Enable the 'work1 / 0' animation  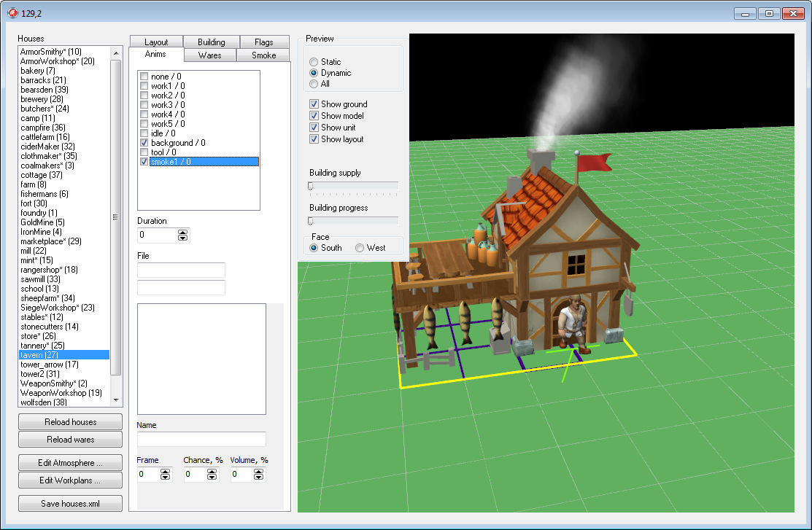[x=144, y=86]
